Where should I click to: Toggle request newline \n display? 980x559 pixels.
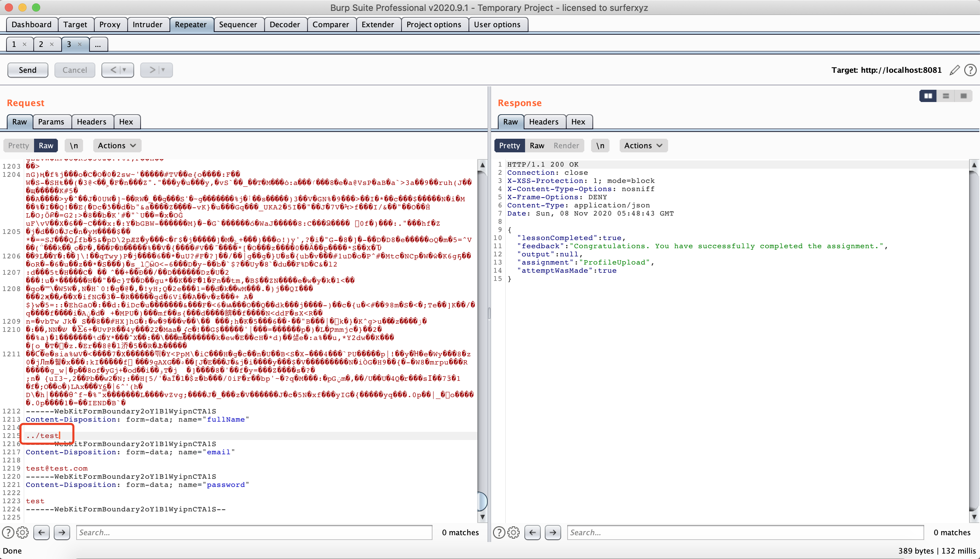point(74,146)
